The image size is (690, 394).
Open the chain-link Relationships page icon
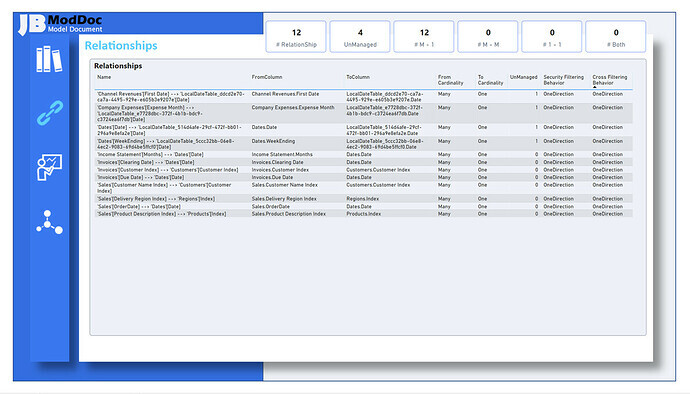50,113
